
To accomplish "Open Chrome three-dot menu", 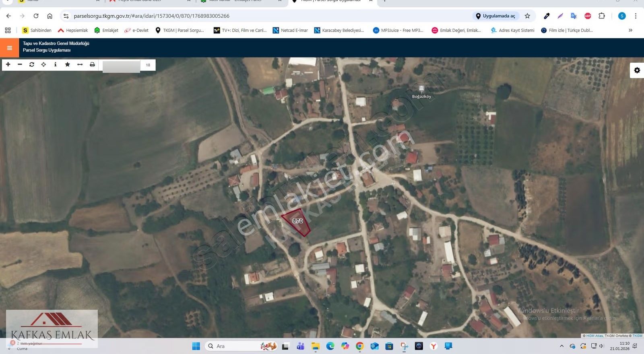I will pyautogui.click(x=636, y=16).
